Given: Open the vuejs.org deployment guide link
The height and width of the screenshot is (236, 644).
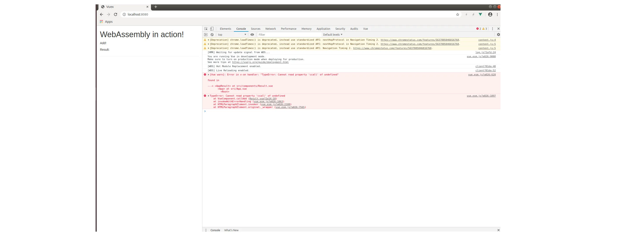Looking at the screenshot, I should pos(260,62).
